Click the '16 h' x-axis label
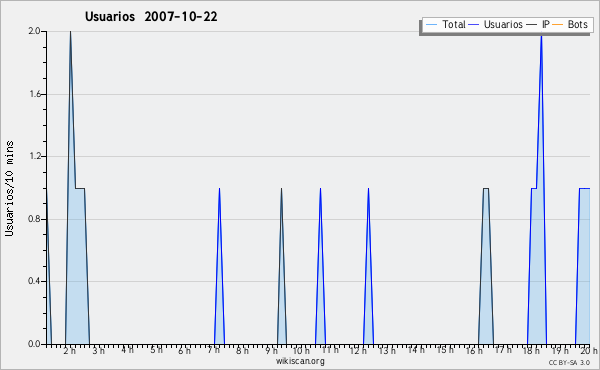 [474, 350]
